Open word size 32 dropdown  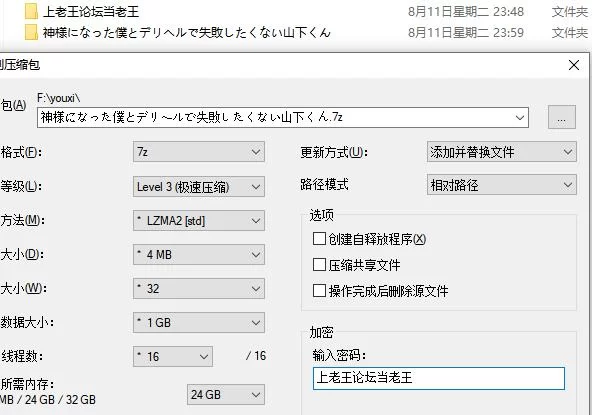click(x=199, y=288)
